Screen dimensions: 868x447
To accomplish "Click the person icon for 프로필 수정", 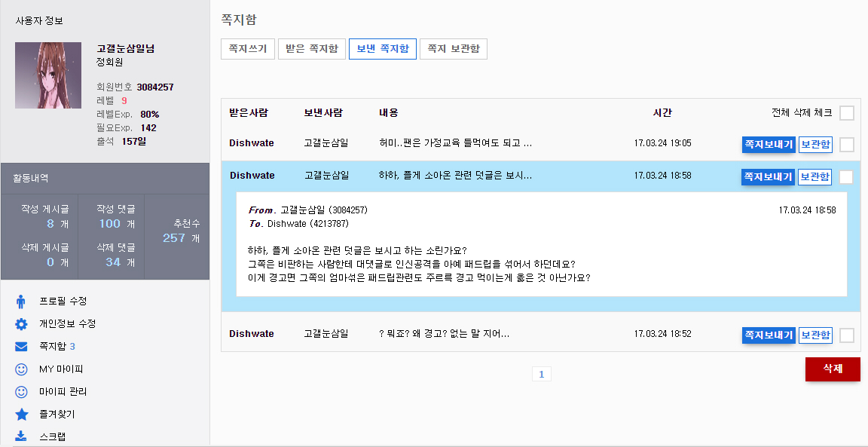I will coord(21,302).
